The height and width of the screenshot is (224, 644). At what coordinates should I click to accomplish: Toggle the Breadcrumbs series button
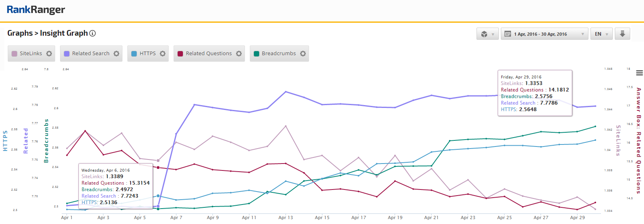click(x=279, y=54)
